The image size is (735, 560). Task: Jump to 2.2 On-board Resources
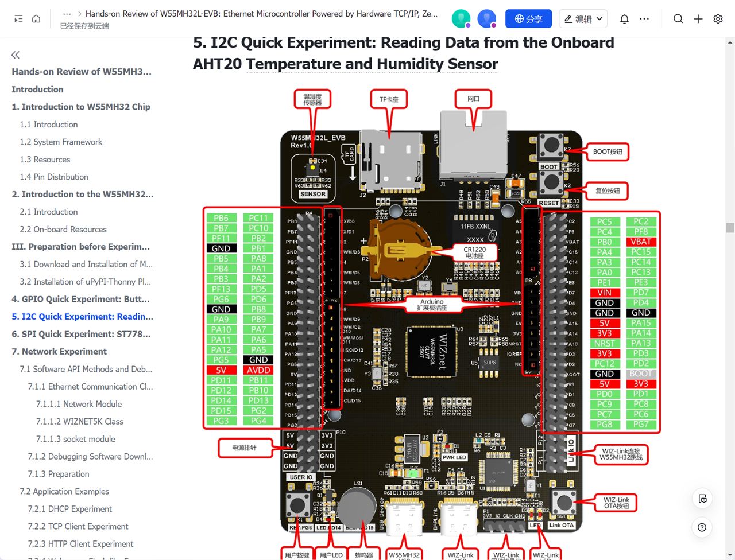pyautogui.click(x=63, y=229)
